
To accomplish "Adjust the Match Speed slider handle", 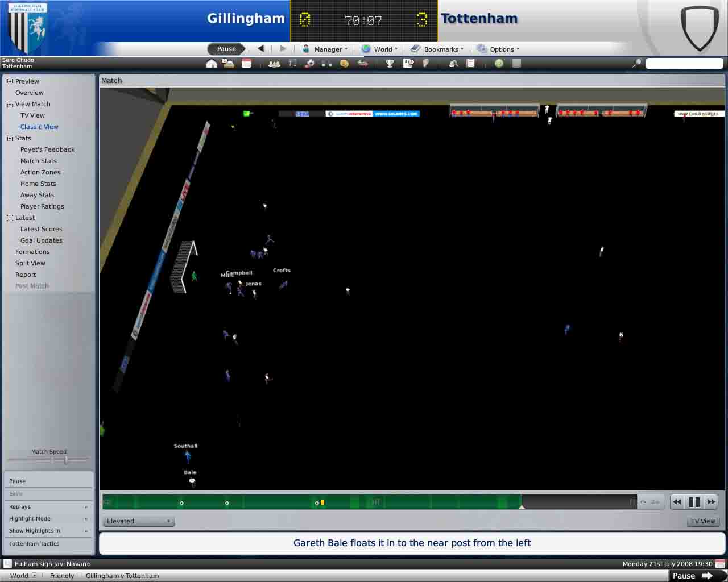I will coord(66,460).
